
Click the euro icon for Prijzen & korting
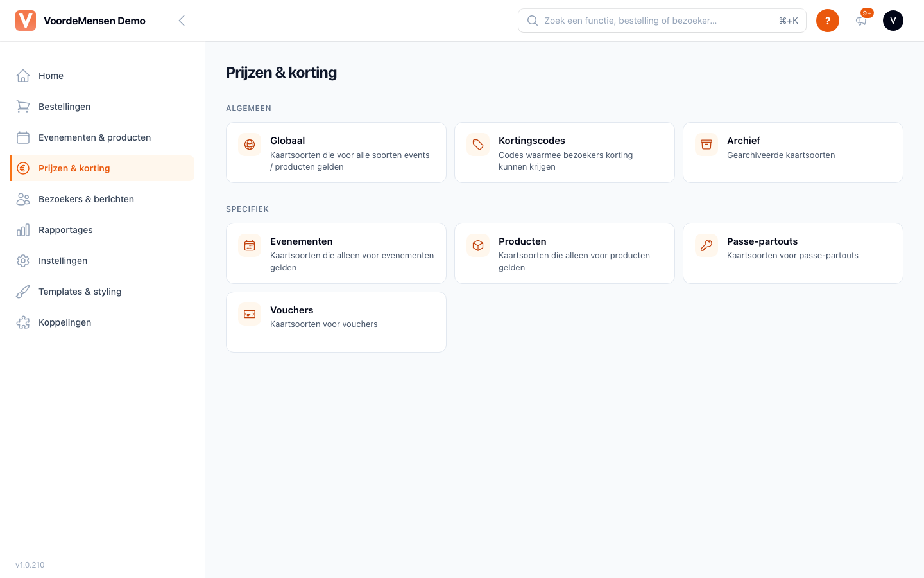(x=23, y=168)
